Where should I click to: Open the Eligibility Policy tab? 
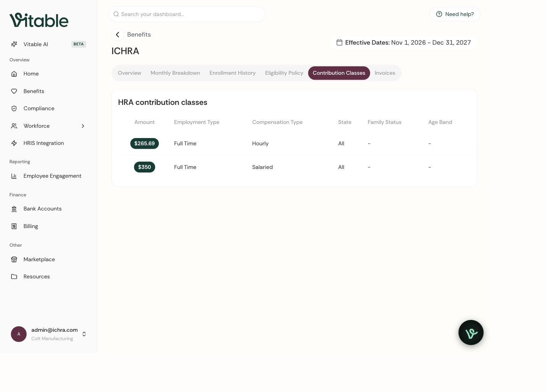click(x=284, y=73)
